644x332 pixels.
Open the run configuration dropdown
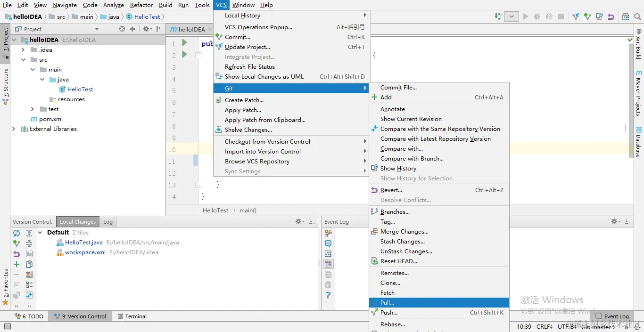click(512, 16)
